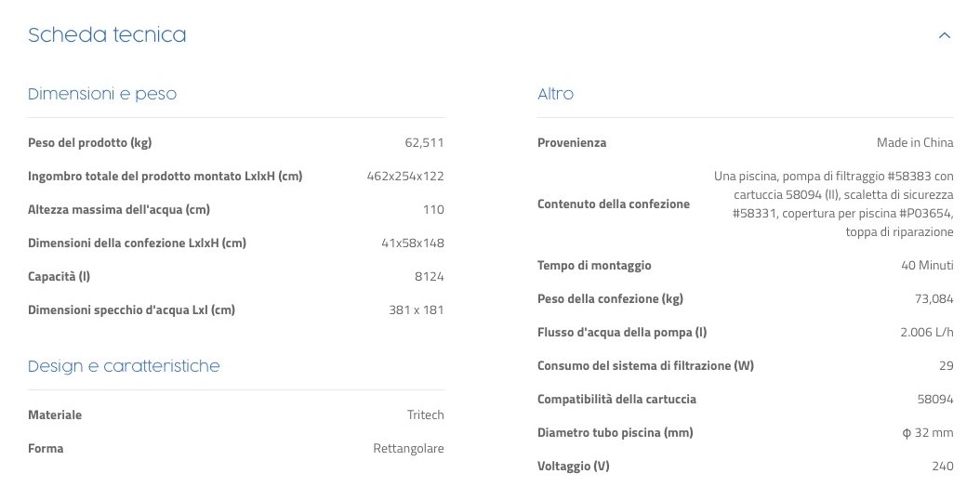980x500 pixels.
Task: Select the Tritech material value
Action: 425,415
